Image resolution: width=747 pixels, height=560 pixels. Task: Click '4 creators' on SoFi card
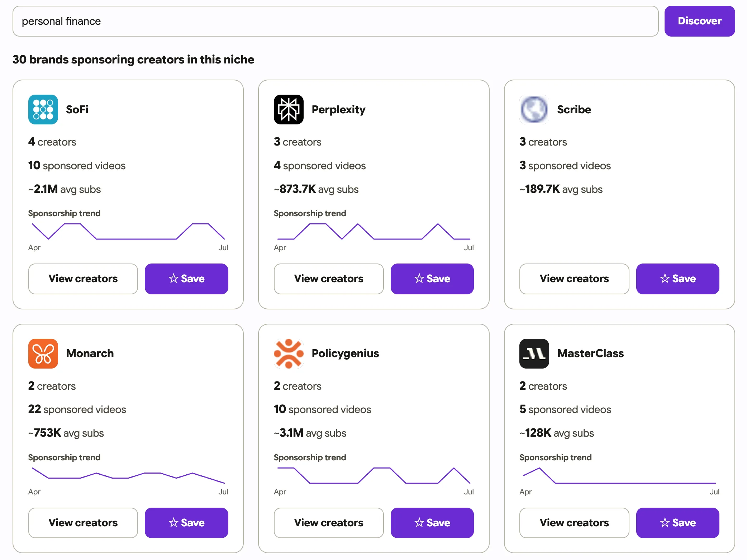(52, 142)
